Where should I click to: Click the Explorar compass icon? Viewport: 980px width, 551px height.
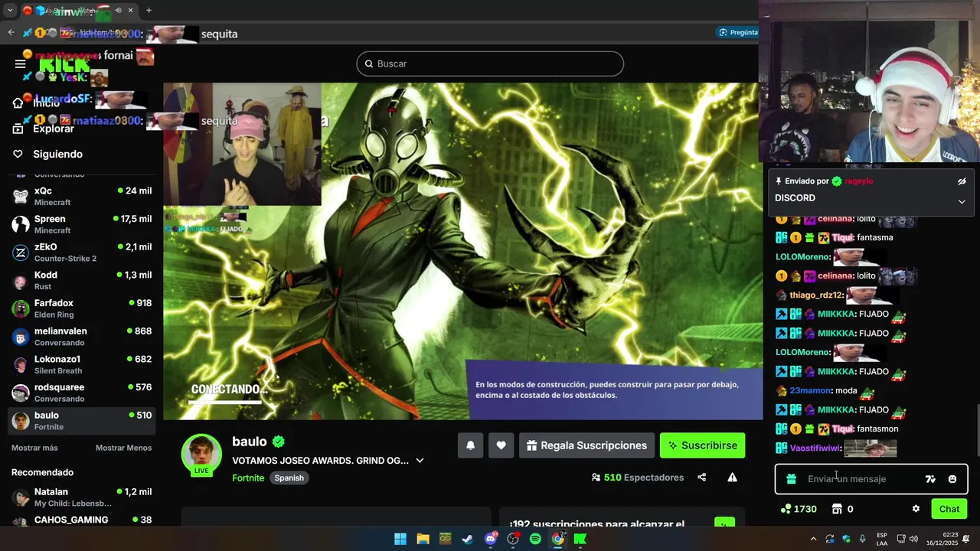pos(18,129)
